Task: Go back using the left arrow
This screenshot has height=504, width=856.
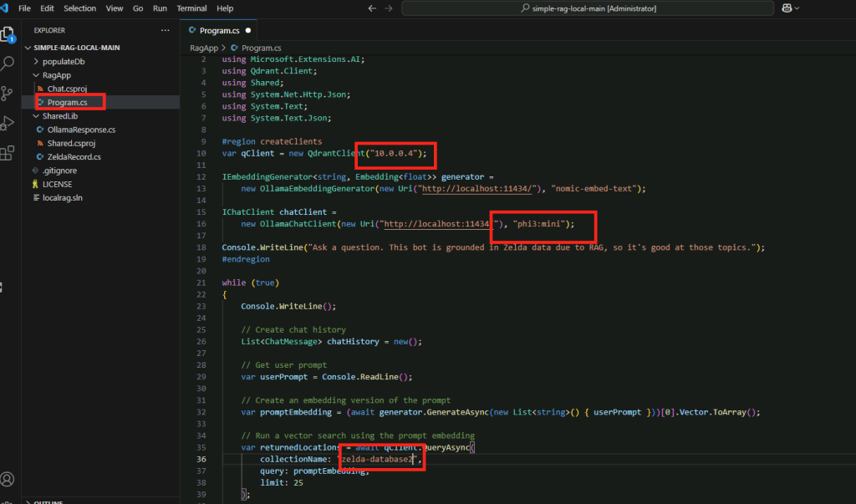Action: (x=372, y=8)
